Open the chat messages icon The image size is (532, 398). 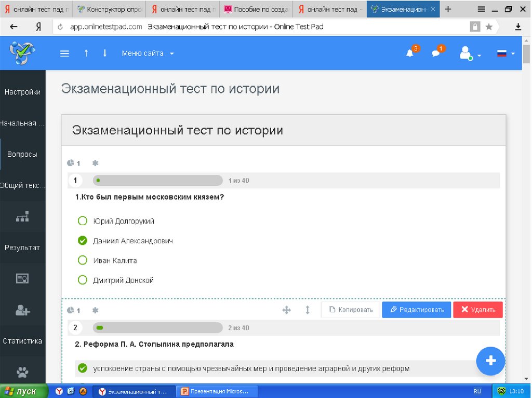[436, 53]
